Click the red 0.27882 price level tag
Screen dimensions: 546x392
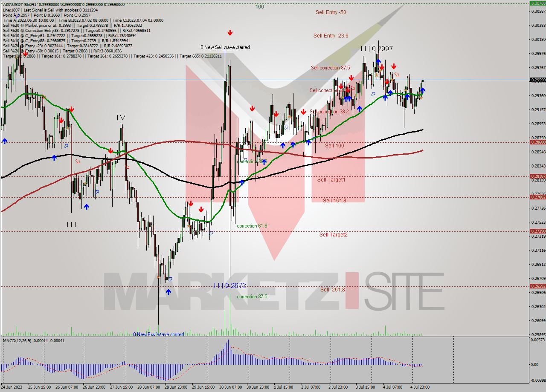[537, 197]
